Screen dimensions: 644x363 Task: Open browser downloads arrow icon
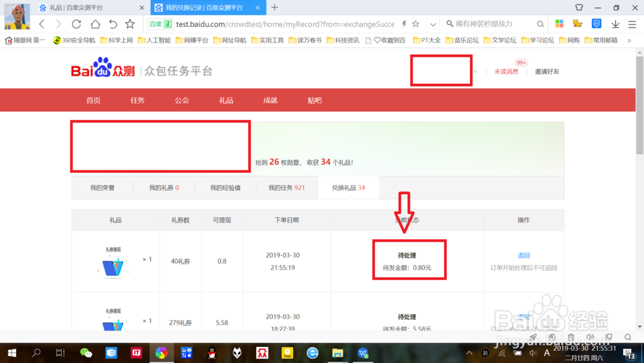tap(615, 25)
